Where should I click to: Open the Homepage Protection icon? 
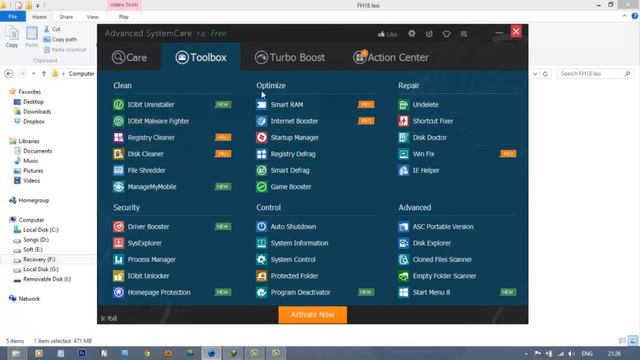(x=118, y=292)
